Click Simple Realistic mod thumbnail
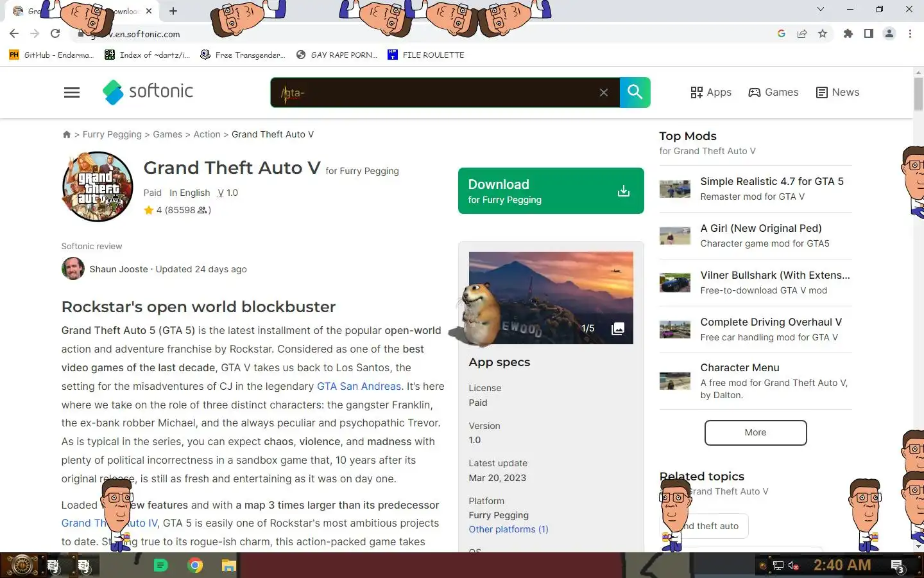924x578 pixels. point(675,189)
